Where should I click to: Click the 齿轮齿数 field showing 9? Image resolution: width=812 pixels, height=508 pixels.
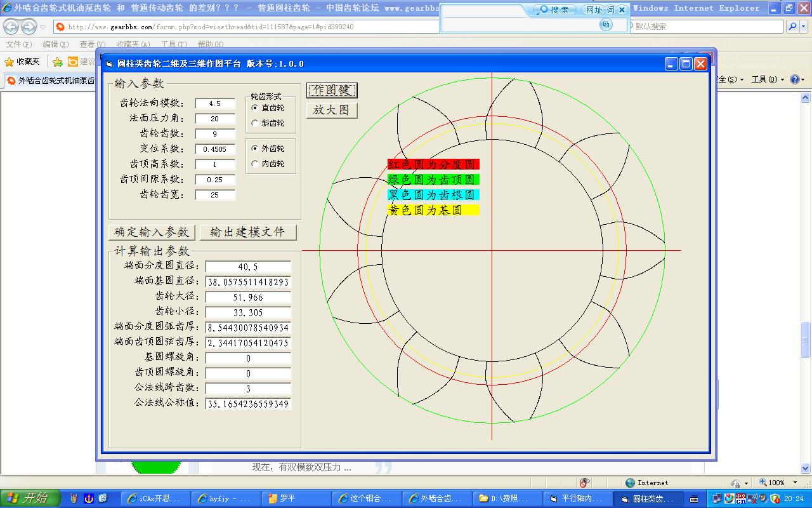215,134
